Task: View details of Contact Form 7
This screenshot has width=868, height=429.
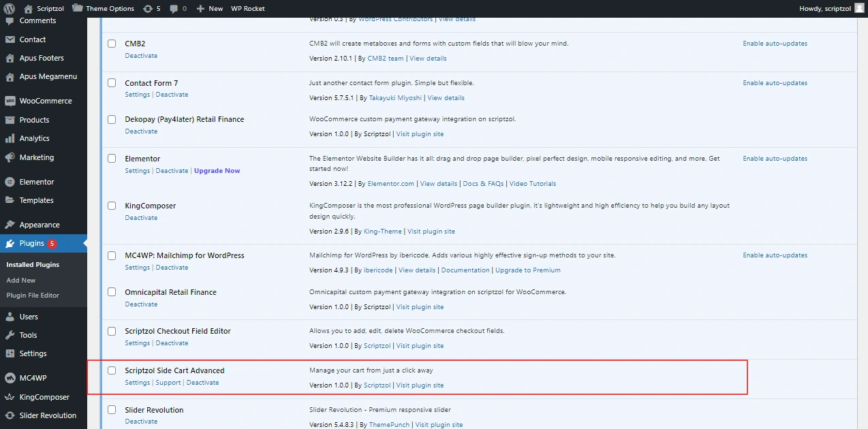Action: click(x=446, y=98)
